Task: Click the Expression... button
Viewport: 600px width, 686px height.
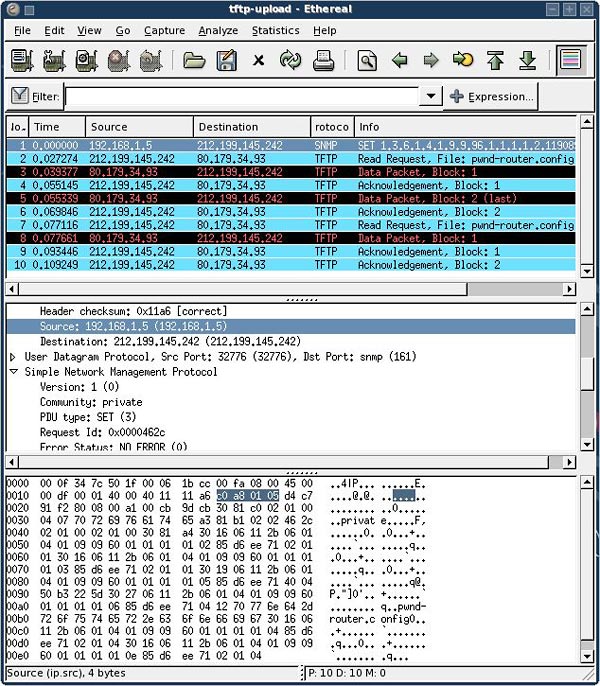Action: 491,97
